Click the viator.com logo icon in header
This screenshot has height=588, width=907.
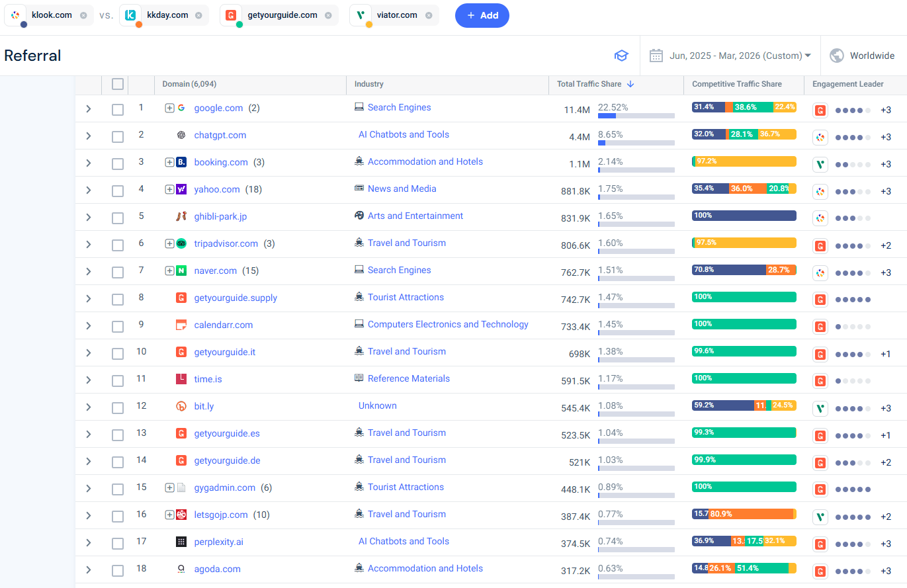point(361,15)
